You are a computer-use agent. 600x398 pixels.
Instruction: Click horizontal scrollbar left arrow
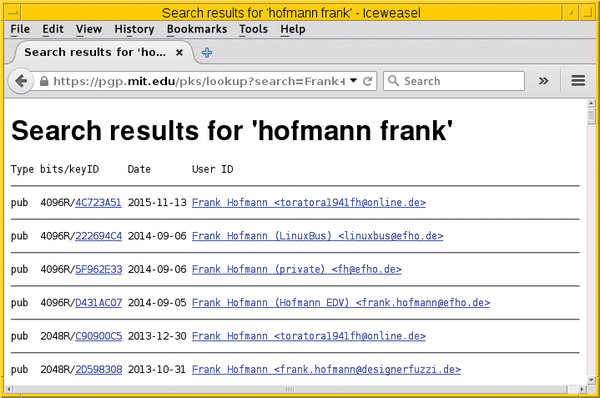click(8, 389)
